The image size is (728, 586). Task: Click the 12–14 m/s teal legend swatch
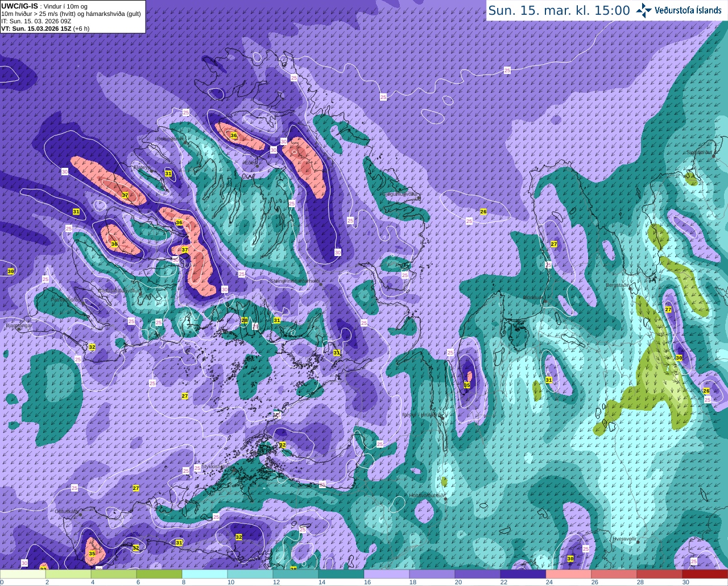(296, 574)
